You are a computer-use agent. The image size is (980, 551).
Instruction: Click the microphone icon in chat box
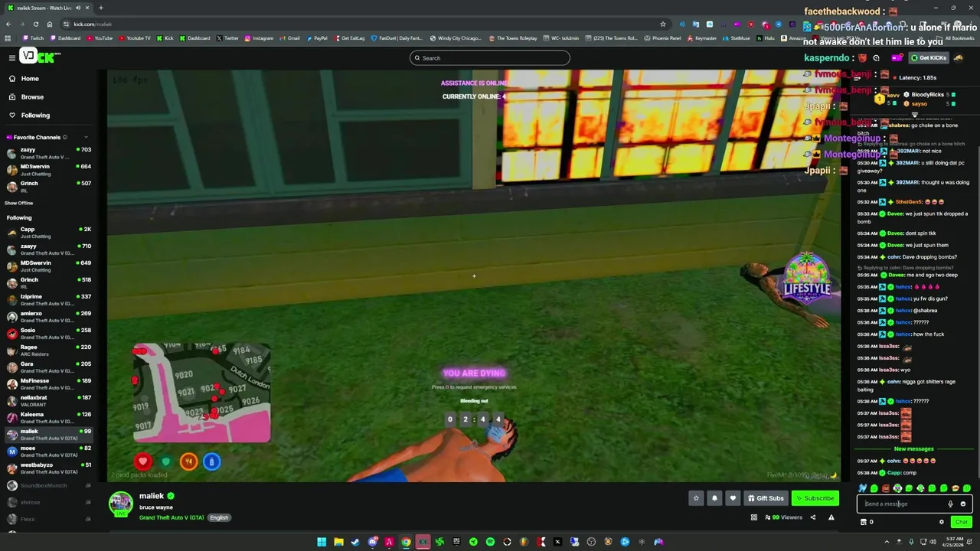tap(950, 504)
